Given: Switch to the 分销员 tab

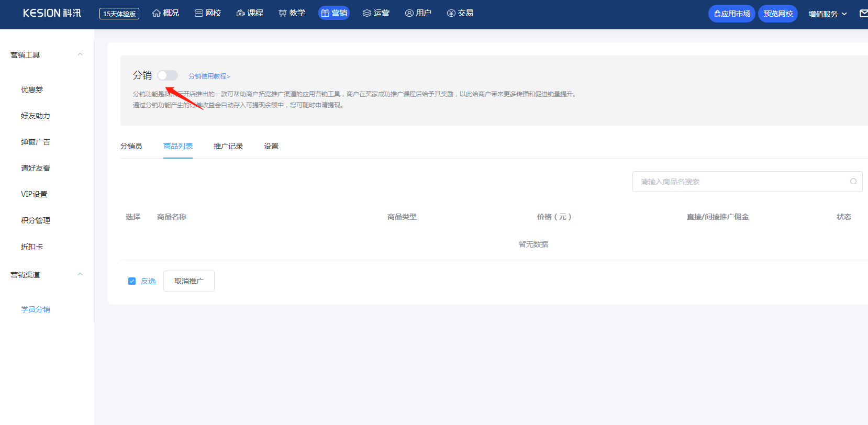Looking at the screenshot, I should (x=131, y=146).
